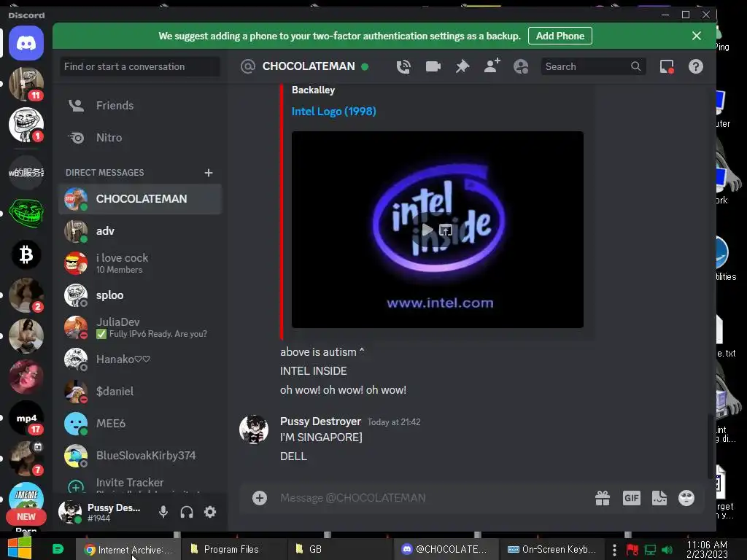Open own user panel avatar #1944
The height and width of the screenshot is (560, 747).
coord(71,512)
